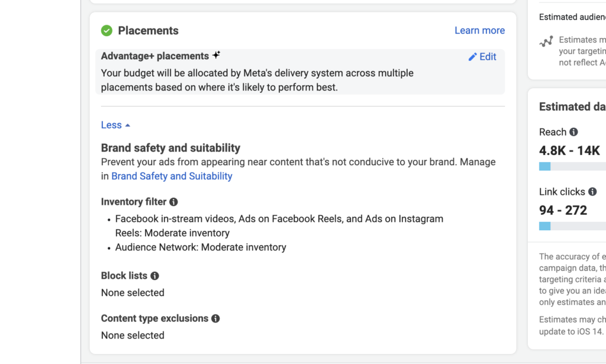Click the 4.8K - 14K reach value
606x364 pixels.
point(569,150)
